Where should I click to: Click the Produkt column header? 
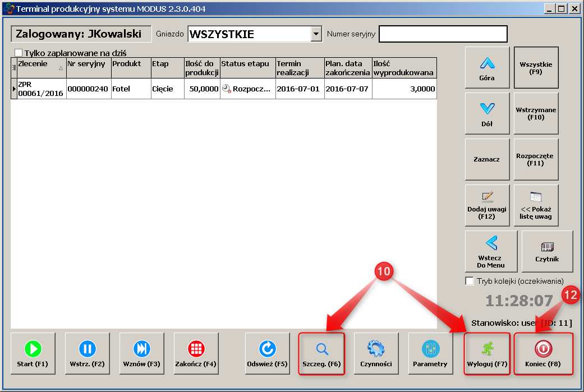(131, 67)
